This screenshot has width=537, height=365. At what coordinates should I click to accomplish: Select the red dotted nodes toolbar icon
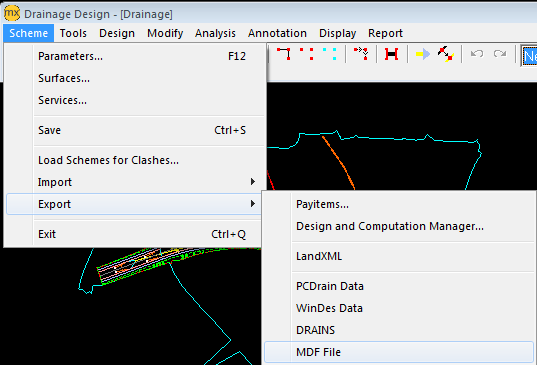click(307, 54)
